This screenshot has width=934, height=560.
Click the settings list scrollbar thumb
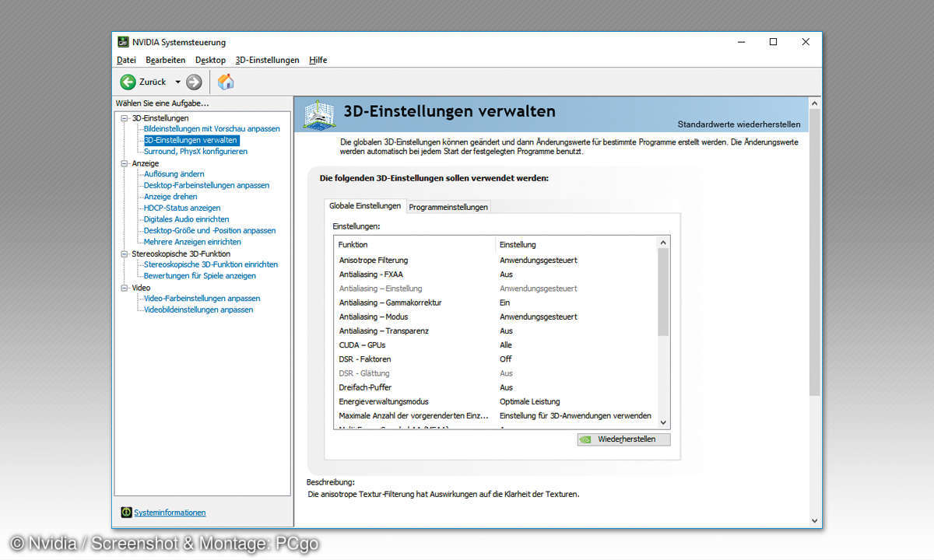click(663, 292)
